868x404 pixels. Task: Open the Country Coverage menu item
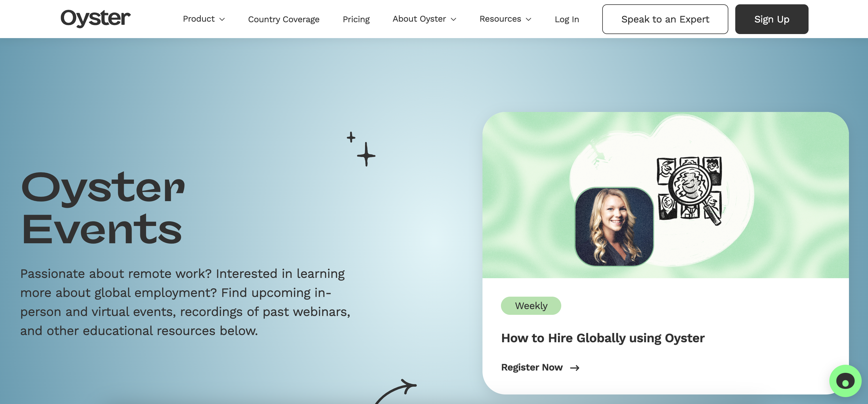click(284, 19)
